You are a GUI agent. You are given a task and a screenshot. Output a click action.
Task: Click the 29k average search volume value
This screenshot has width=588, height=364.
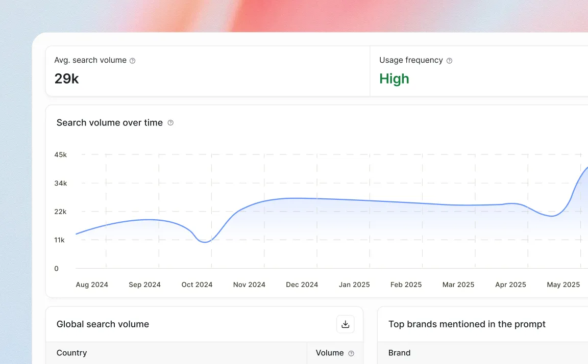tap(67, 79)
